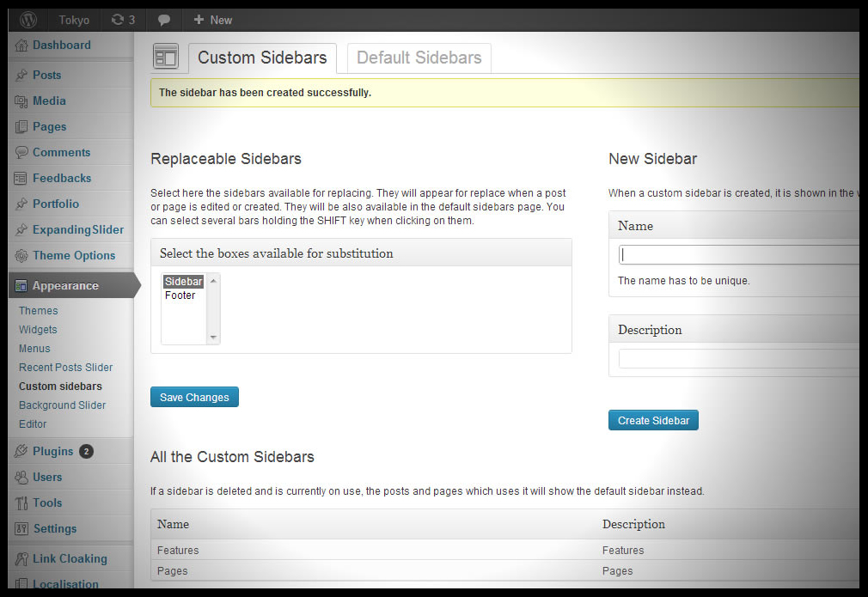Screen dimensions: 868x597
Task: Switch to the Custom Sidebars tab
Action: pyautogui.click(x=262, y=58)
